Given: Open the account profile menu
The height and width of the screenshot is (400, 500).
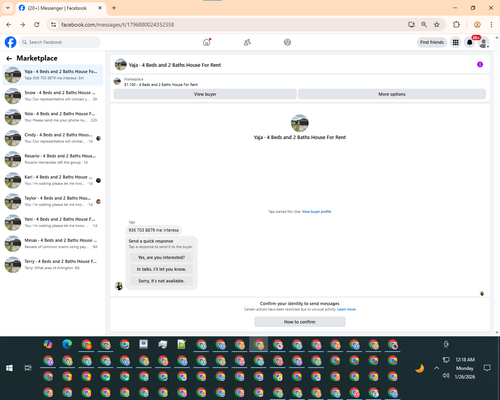Looking at the screenshot, I should point(484,42).
